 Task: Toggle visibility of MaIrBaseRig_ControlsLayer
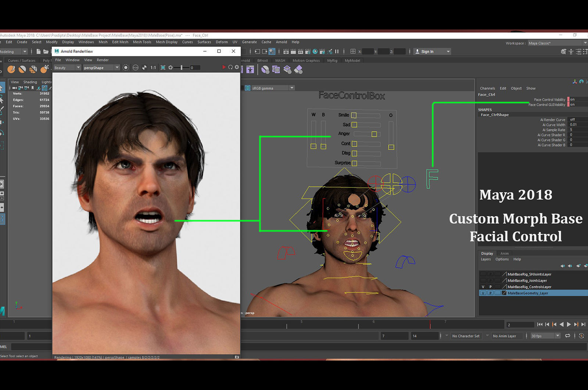pyautogui.click(x=483, y=287)
